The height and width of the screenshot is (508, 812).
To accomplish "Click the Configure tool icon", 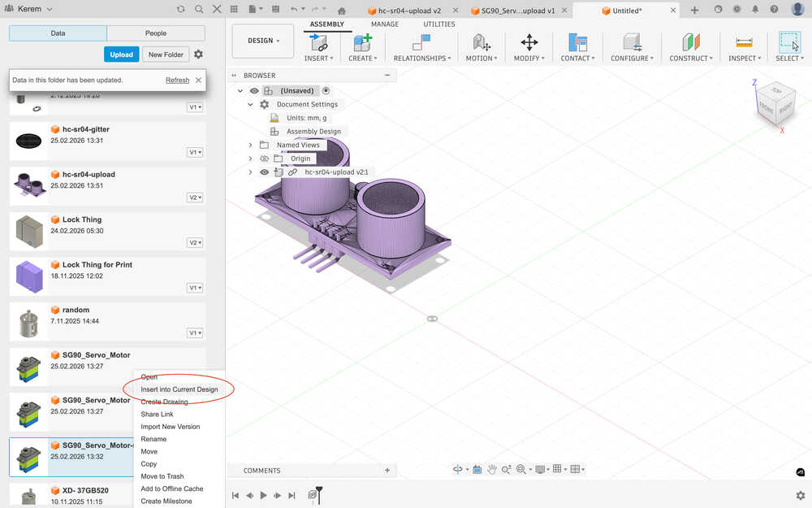I will click(632, 42).
